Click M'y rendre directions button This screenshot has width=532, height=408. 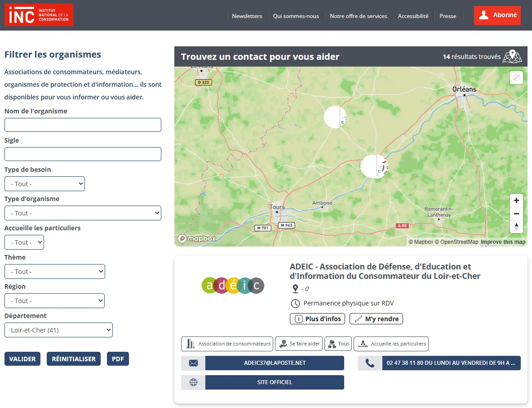tap(376, 318)
